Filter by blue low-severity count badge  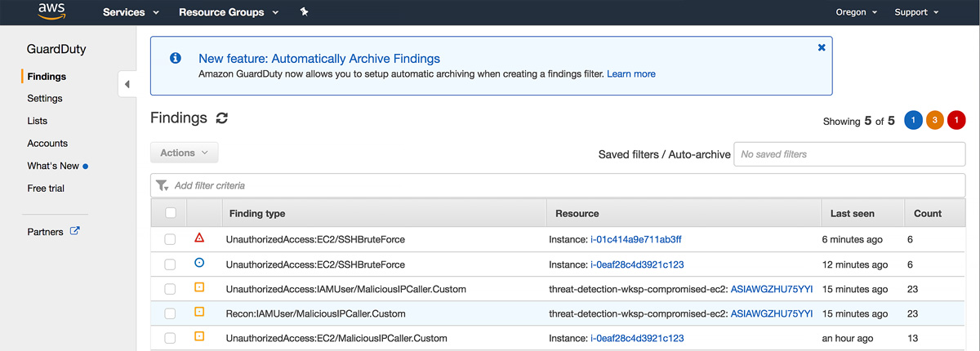[x=913, y=120]
